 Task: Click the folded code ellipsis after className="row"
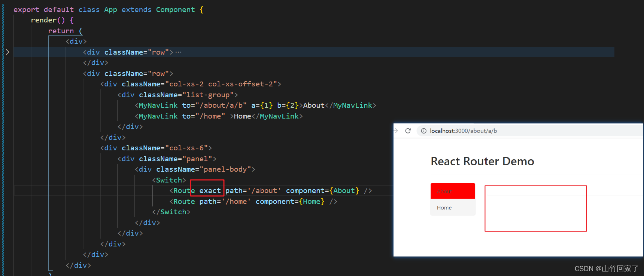(x=179, y=52)
